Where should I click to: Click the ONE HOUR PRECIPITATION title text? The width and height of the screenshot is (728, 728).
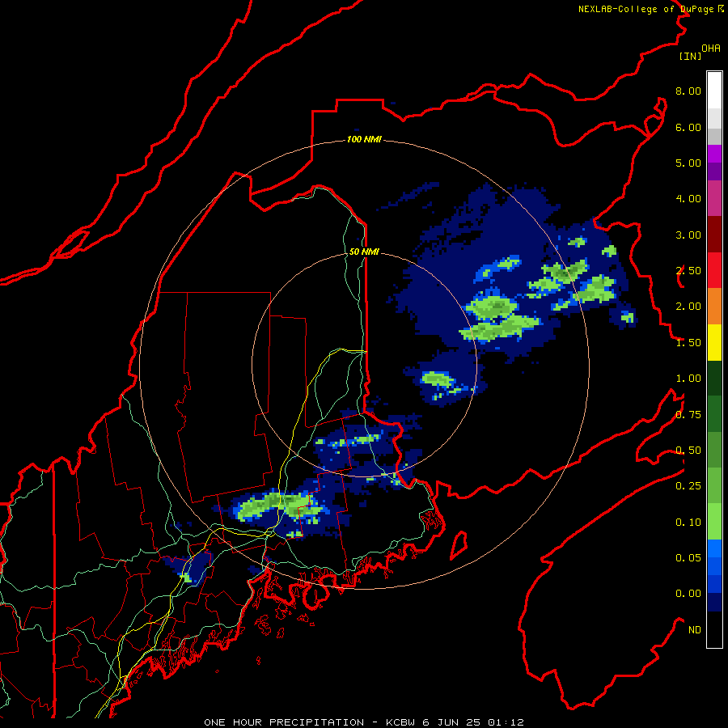[x=284, y=722]
